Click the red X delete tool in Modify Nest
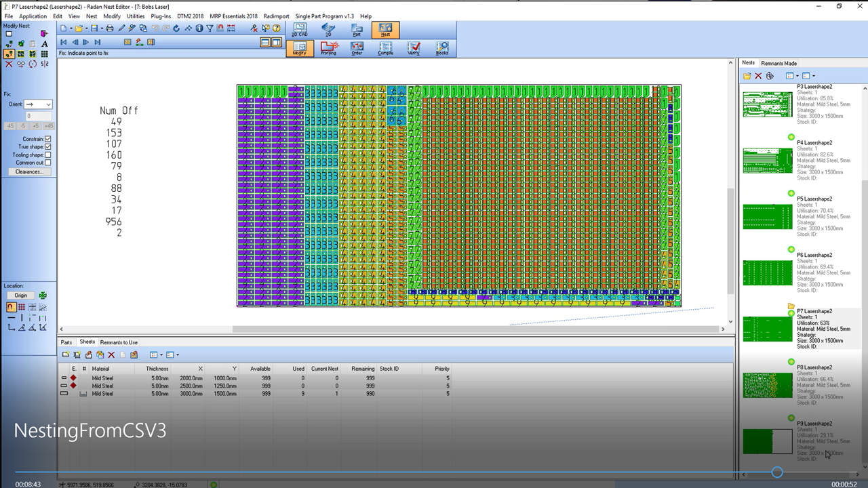 pos(9,64)
